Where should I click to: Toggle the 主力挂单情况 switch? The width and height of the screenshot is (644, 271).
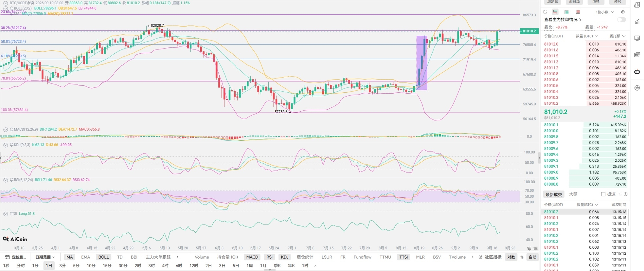point(621,20)
